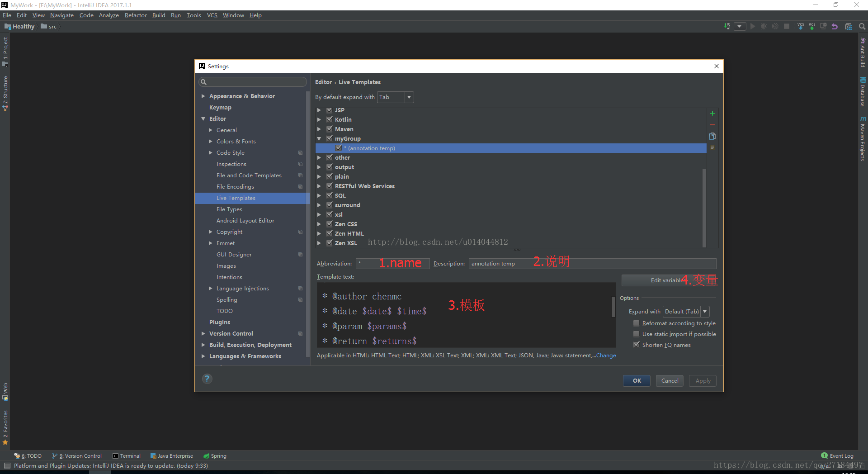
Task: Click the OK button
Action: pyautogui.click(x=637, y=381)
